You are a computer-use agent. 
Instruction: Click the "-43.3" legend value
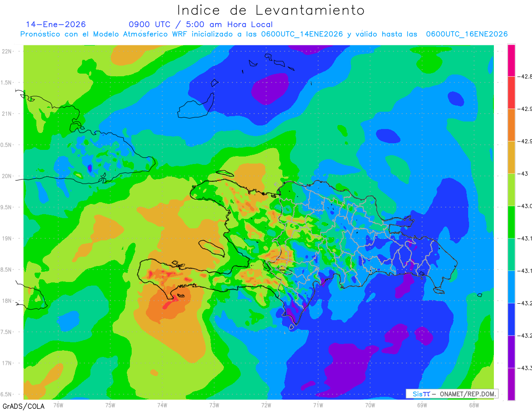[525, 368]
